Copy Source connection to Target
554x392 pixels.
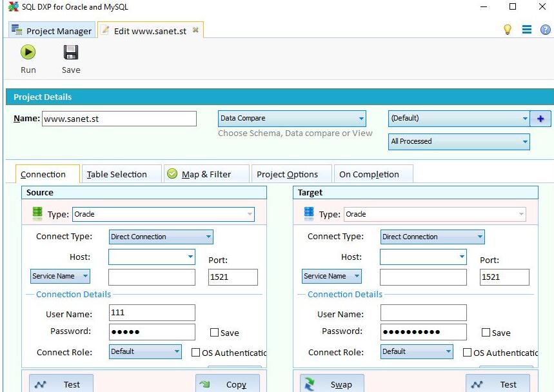pyautogui.click(x=228, y=384)
